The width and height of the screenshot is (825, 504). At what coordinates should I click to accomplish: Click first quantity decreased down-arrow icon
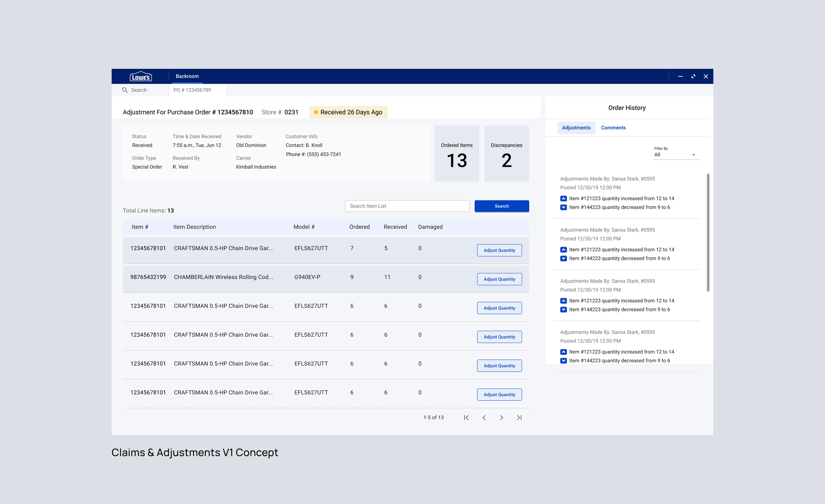coord(564,207)
